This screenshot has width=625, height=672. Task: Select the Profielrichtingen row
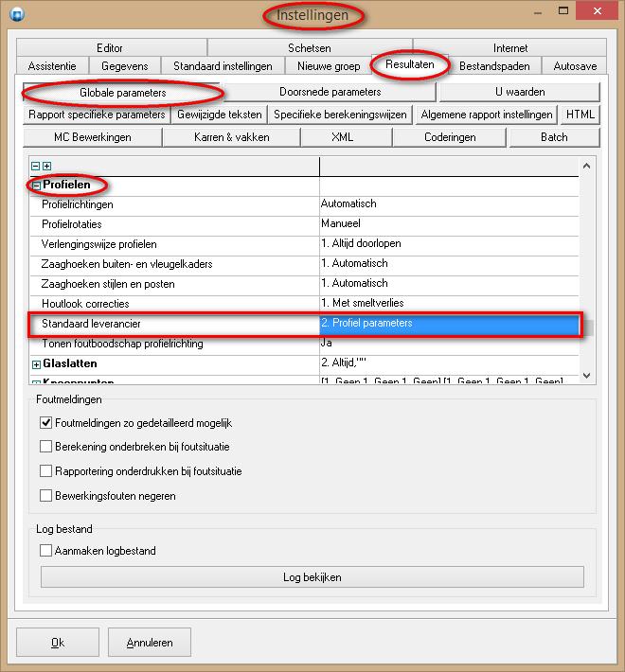[x=304, y=204]
